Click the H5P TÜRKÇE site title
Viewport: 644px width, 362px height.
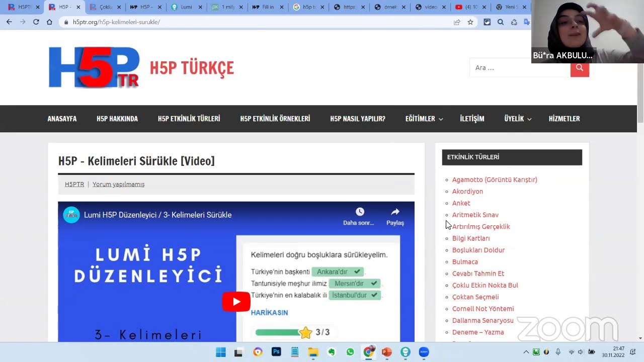pos(192,68)
